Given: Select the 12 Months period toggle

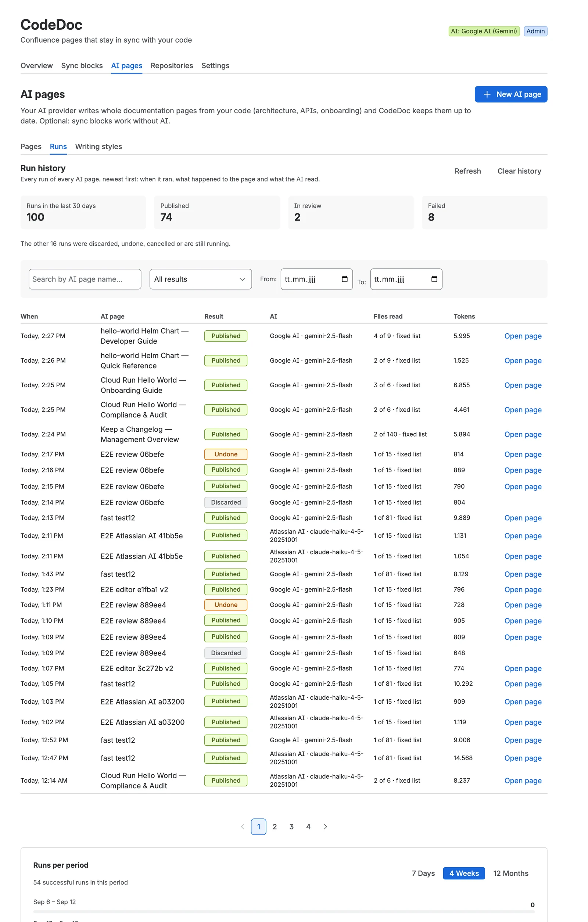Looking at the screenshot, I should [x=510, y=873].
